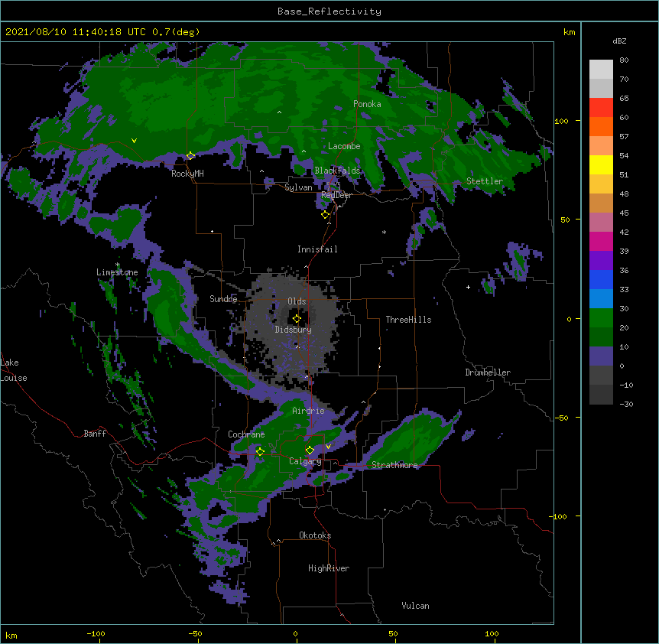The width and height of the screenshot is (659, 644).
Task: Click the 45 value on the dBZ scale
Action: 624,213
